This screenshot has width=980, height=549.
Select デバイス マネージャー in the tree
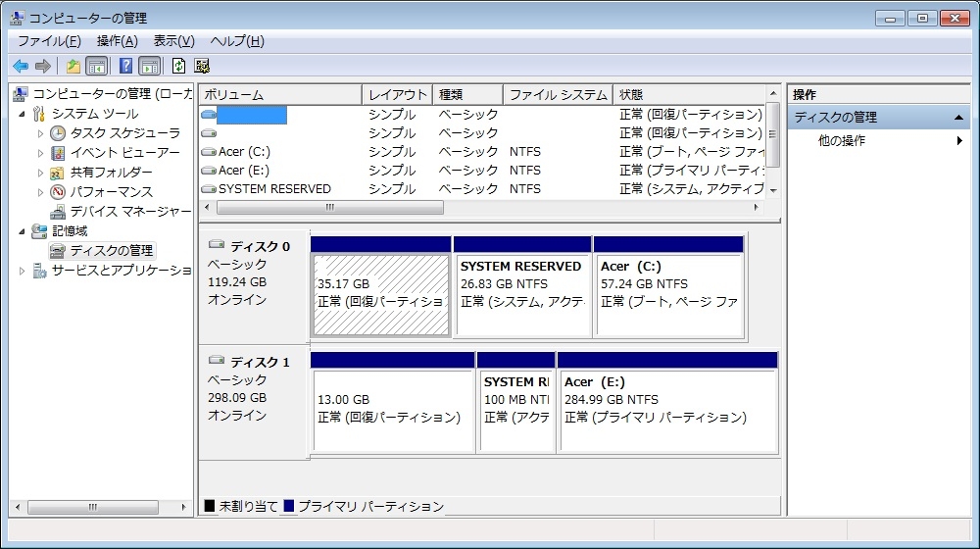(129, 212)
